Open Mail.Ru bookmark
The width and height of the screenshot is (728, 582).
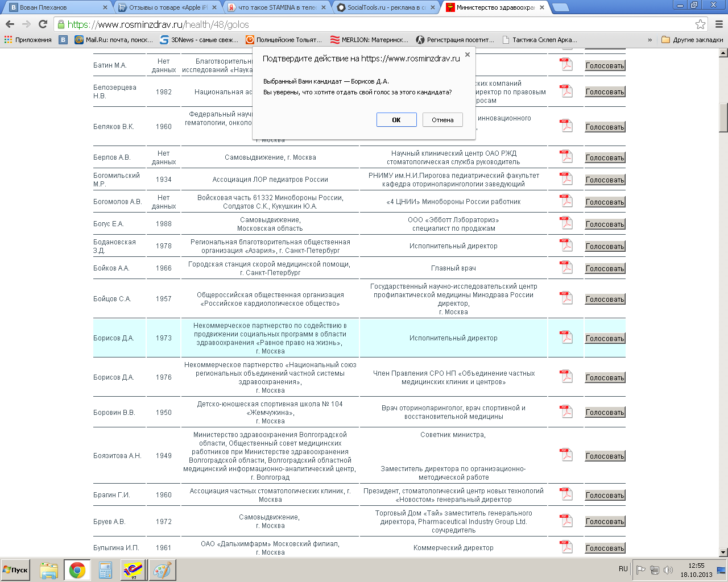[114, 40]
